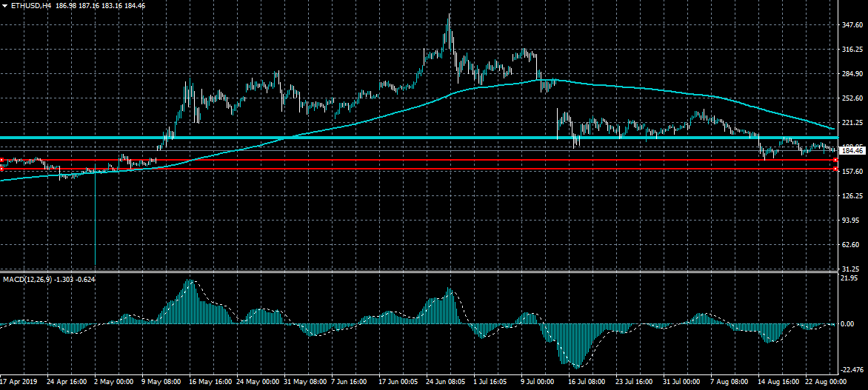Click the 7 Aug 08:00 time label
The image size is (868, 390).
tap(729, 382)
